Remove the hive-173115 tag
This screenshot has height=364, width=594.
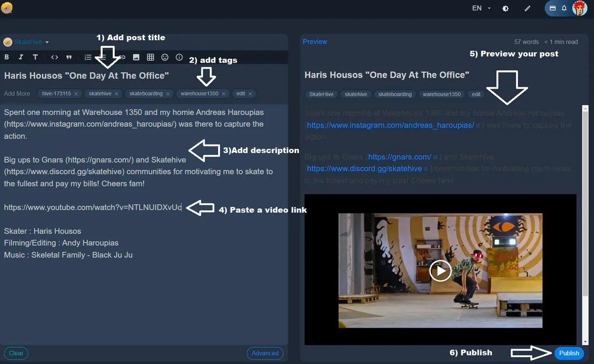76,94
